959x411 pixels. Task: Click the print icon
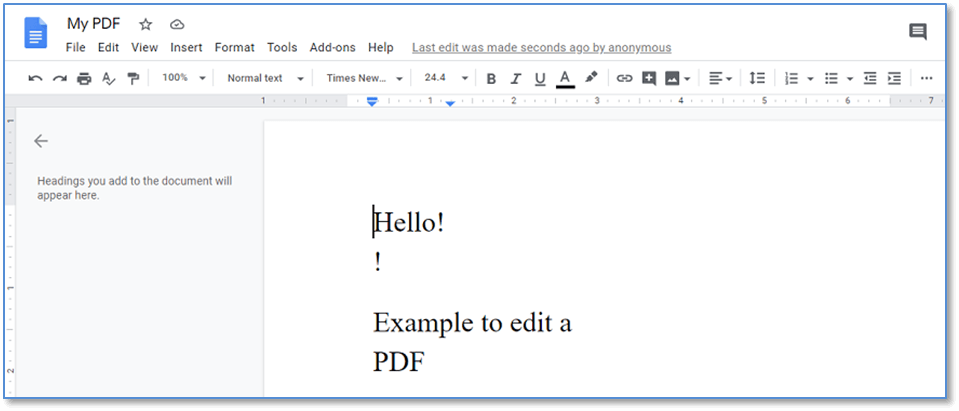84,78
